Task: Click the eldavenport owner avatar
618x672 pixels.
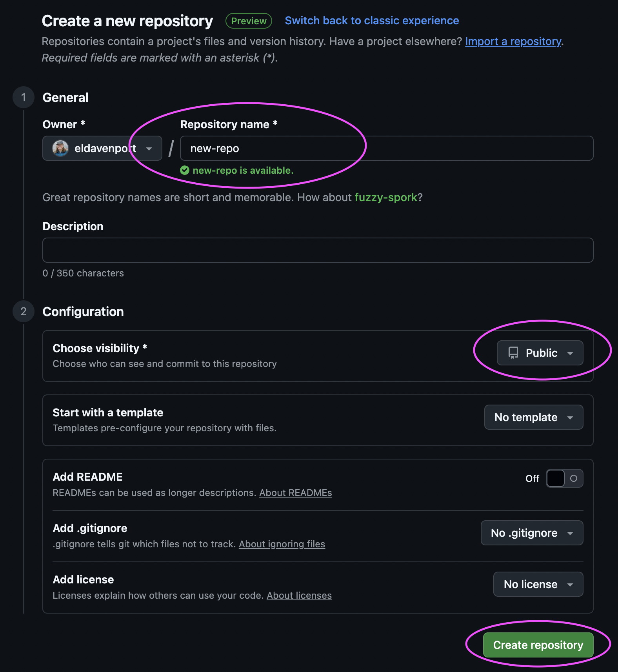Action: [x=60, y=148]
